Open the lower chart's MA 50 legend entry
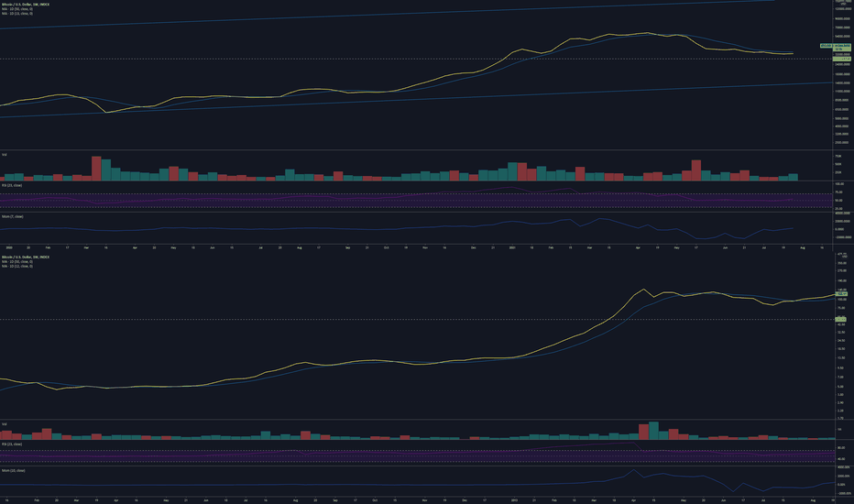The image size is (854, 504). [17, 261]
